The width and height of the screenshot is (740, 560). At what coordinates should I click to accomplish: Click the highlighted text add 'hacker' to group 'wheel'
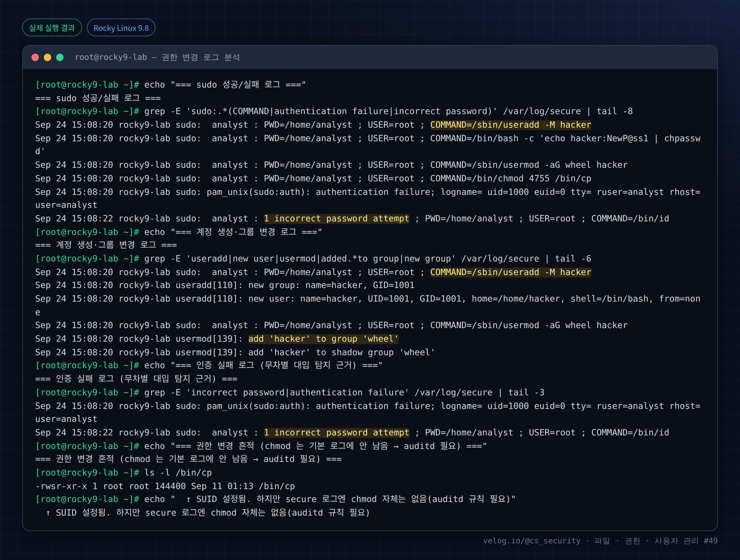[x=323, y=339]
